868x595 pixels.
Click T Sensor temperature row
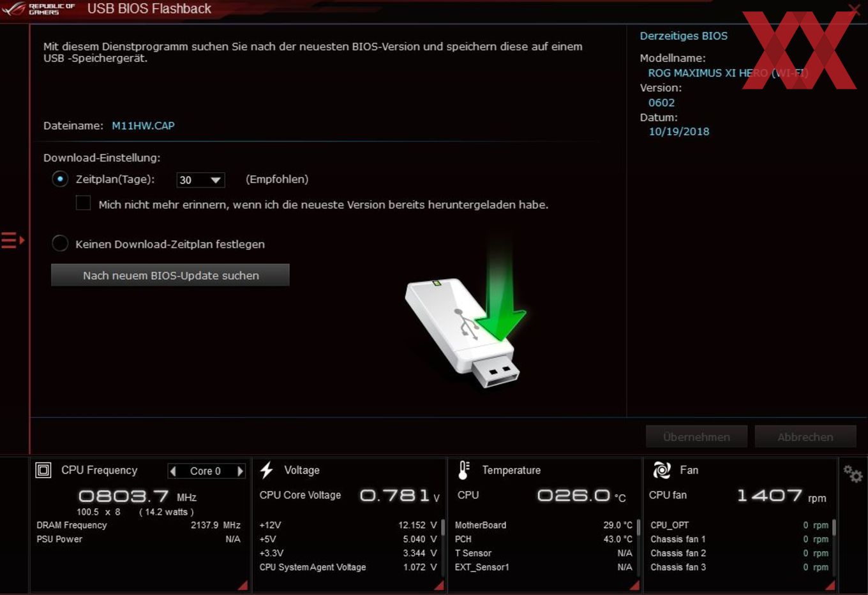coord(544,553)
